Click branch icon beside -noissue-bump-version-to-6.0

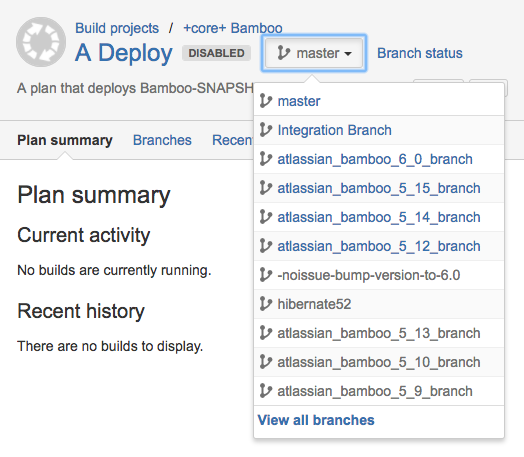coord(266,275)
